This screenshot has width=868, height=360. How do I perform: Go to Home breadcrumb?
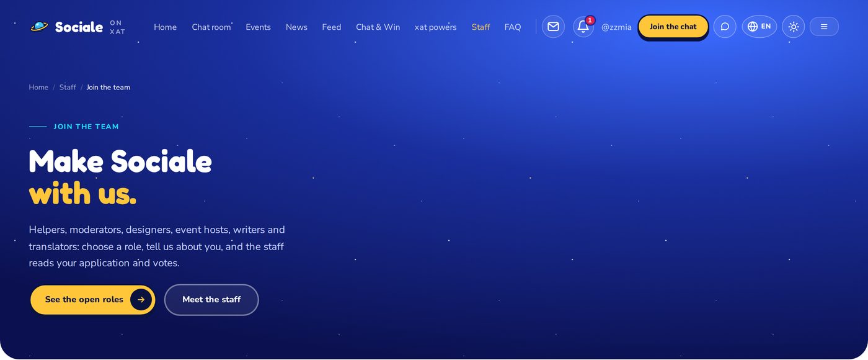(x=38, y=88)
